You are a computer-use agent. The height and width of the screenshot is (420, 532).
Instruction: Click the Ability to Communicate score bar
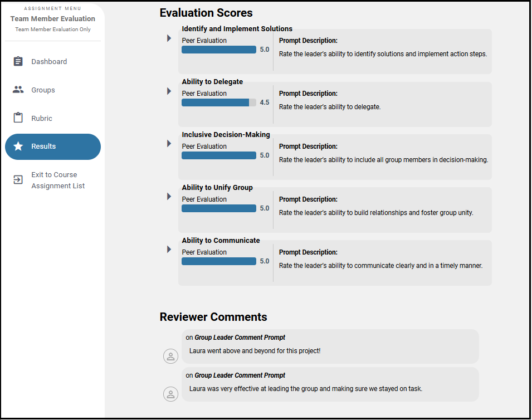coord(218,261)
